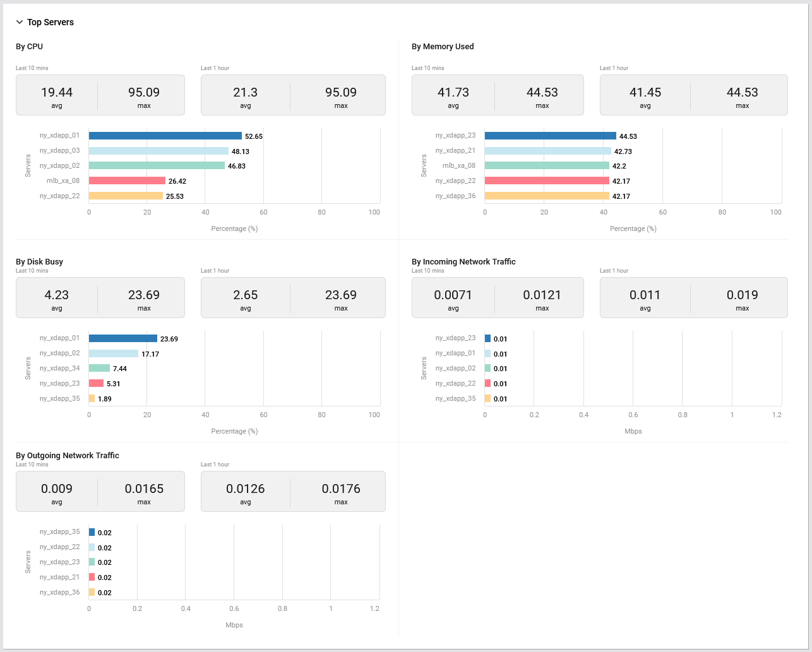Click the By Disk Busy panel title
Viewport: 812px width, 652px height.
tap(39, 261)
